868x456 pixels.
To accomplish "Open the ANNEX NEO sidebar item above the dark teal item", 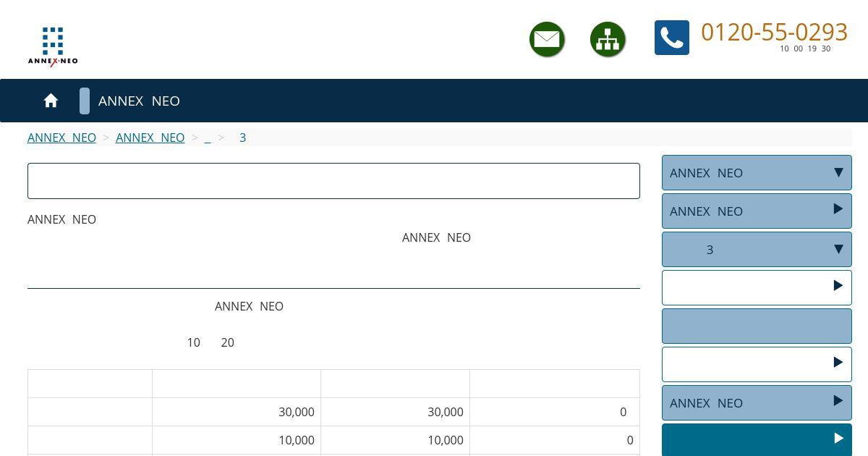I will click(757, 403).
